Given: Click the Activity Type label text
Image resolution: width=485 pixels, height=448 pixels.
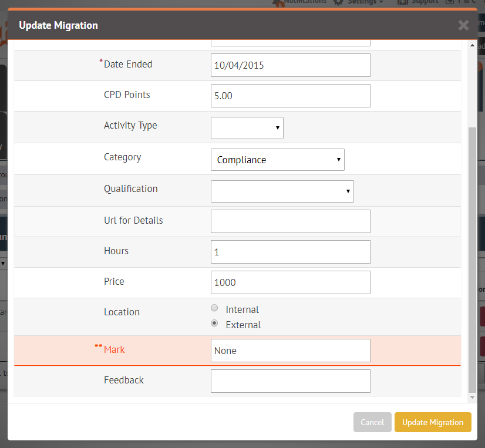Looking at the screenshot, I should tap(130, 125).
